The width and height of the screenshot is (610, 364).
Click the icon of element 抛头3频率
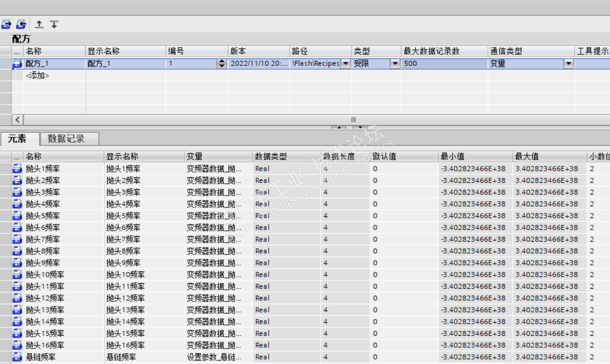17,192
